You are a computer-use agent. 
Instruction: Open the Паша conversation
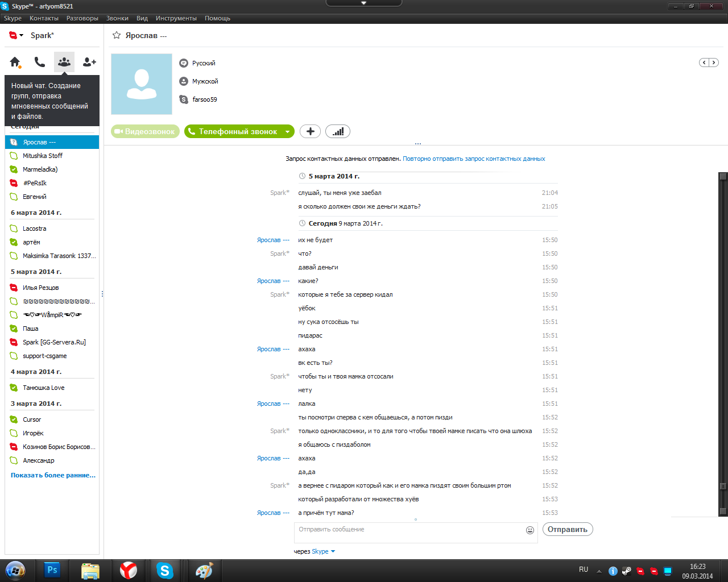pyautogui.click(x=52, y=329)
